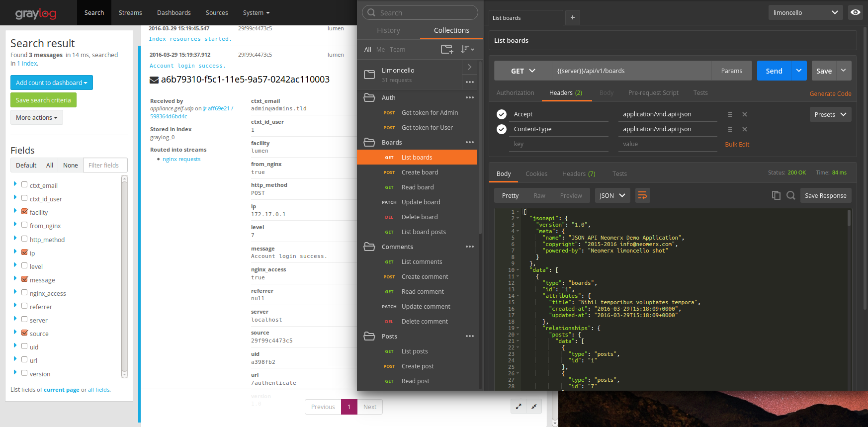Click the Send request button
868x427 pixels.
[x=774, y=71]
